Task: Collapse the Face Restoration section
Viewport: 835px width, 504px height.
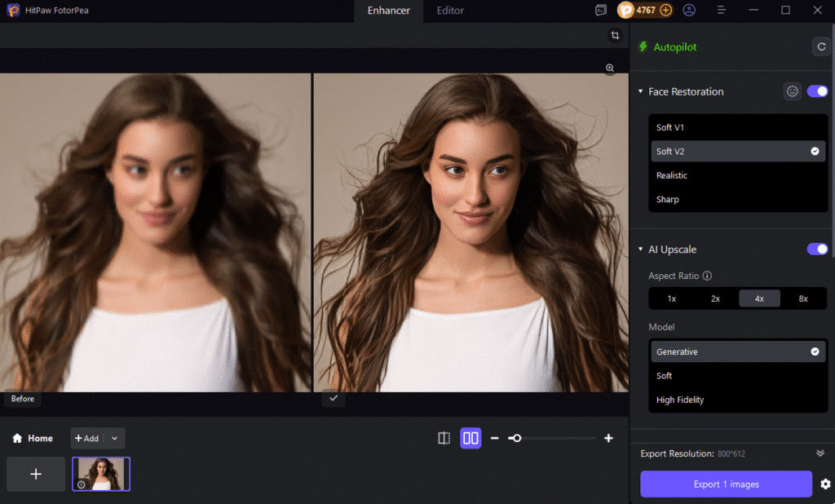Action: [x=640, y=91]
